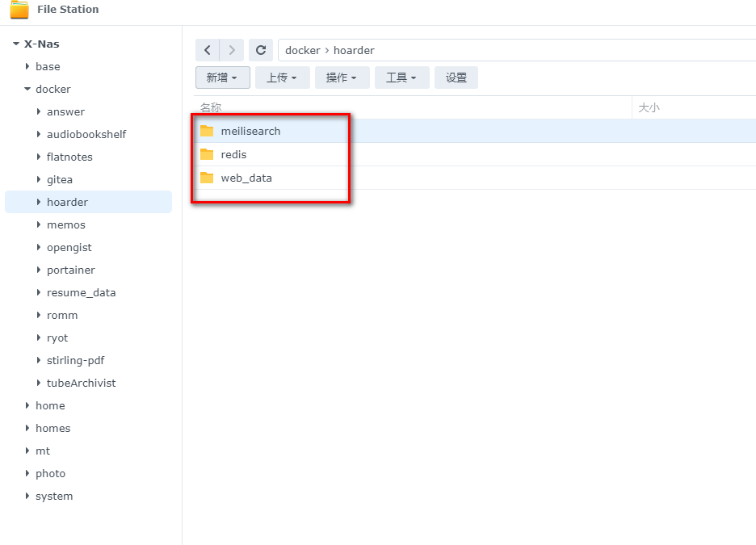The width and height of the screenshot is (756, 545).
Task: Collapse the X-Nas root node
Action: (x=16, y=44)
